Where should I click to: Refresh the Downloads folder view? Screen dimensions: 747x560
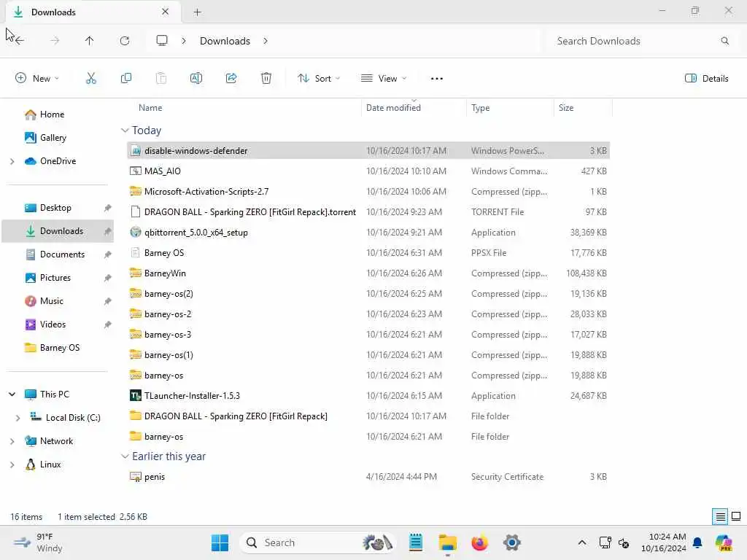click(125, 41)
